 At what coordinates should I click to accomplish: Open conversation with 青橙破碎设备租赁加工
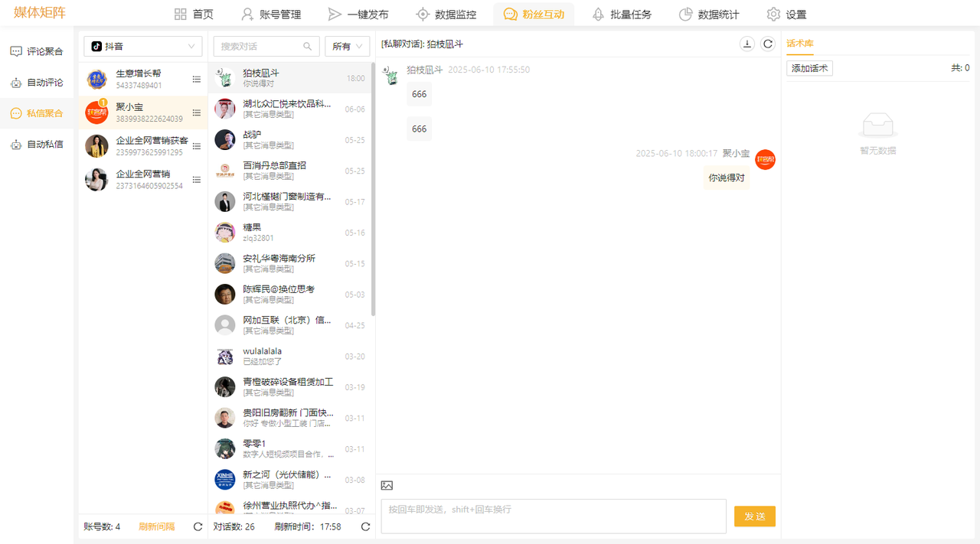click(291, 386)
